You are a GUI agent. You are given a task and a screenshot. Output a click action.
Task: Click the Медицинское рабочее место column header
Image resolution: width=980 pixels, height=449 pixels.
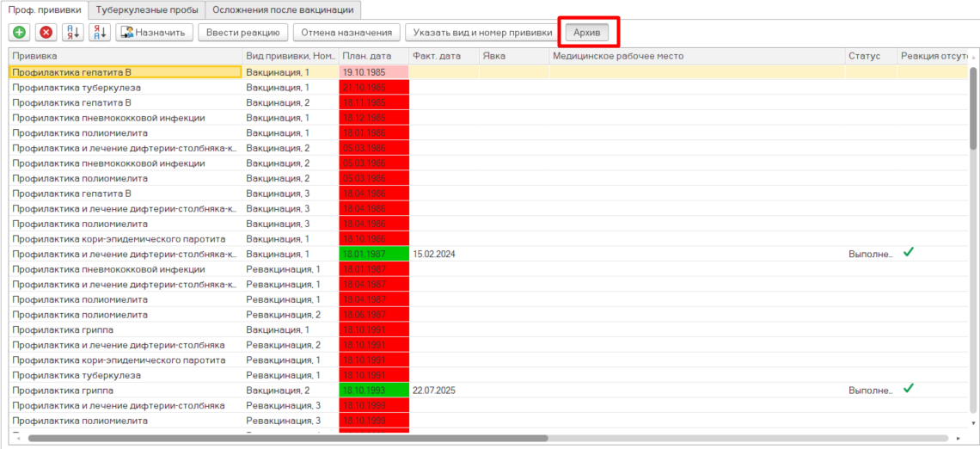[696, 56]
